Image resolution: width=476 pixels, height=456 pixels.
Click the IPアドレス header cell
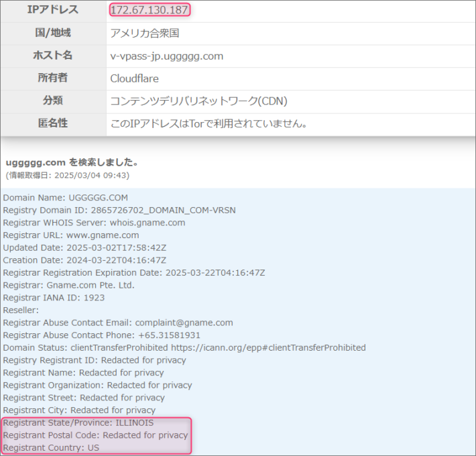[53, 10]
